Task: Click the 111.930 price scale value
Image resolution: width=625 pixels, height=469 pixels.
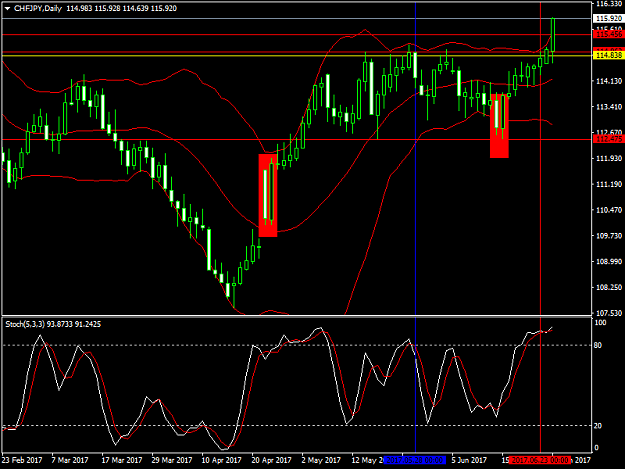Action: pyautogui.click(x=609, y=159)
